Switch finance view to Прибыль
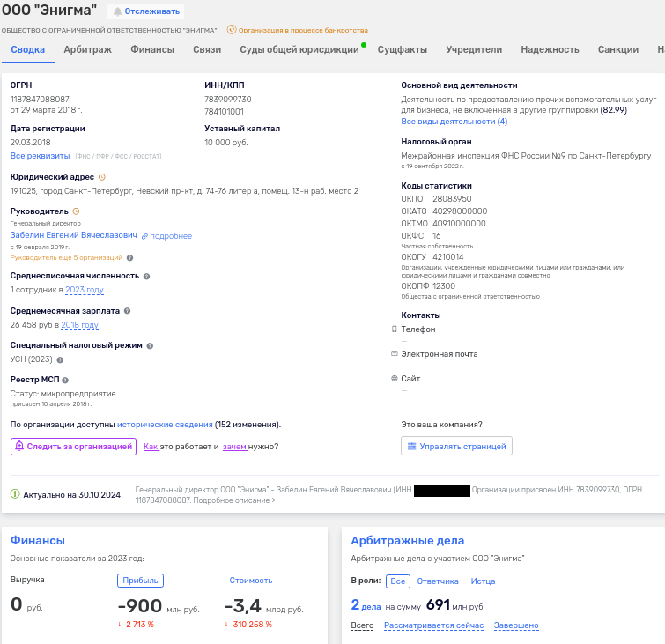 click(140, 581)
